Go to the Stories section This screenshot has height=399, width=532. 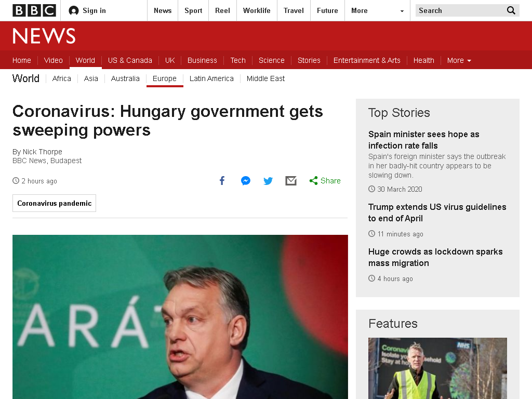tap(309, 60)
